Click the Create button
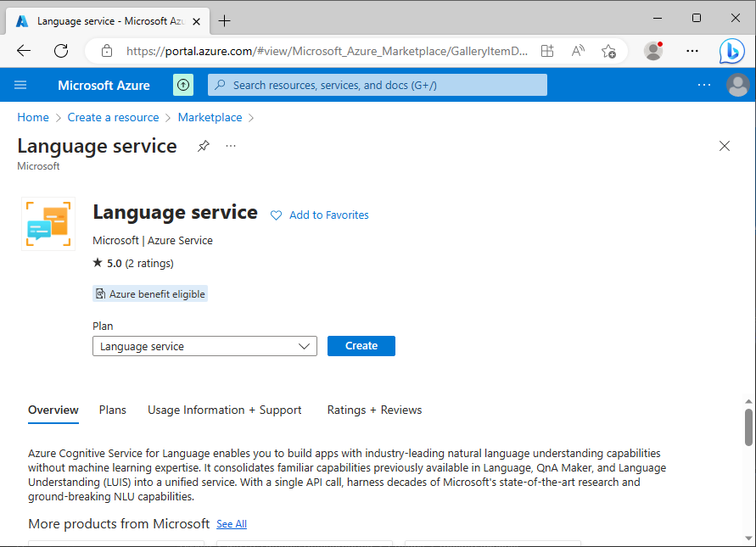This screenshot has height=547, width=756. (x=361, y=345)
